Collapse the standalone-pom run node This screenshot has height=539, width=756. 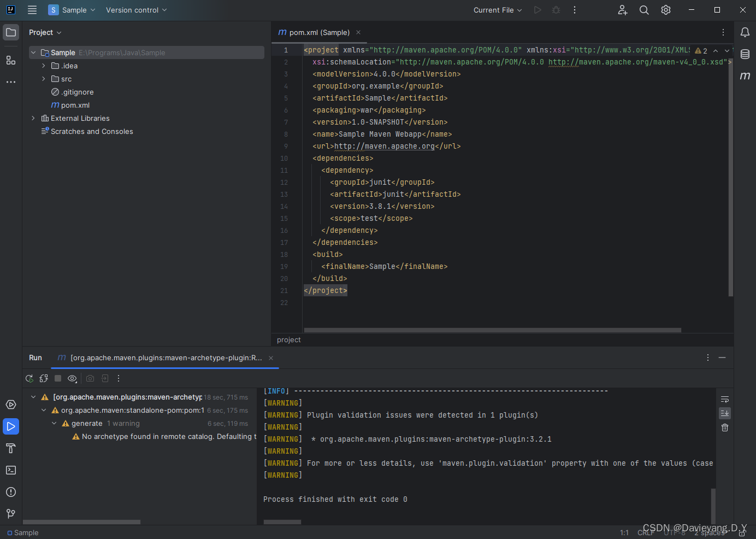click(44, 410)
